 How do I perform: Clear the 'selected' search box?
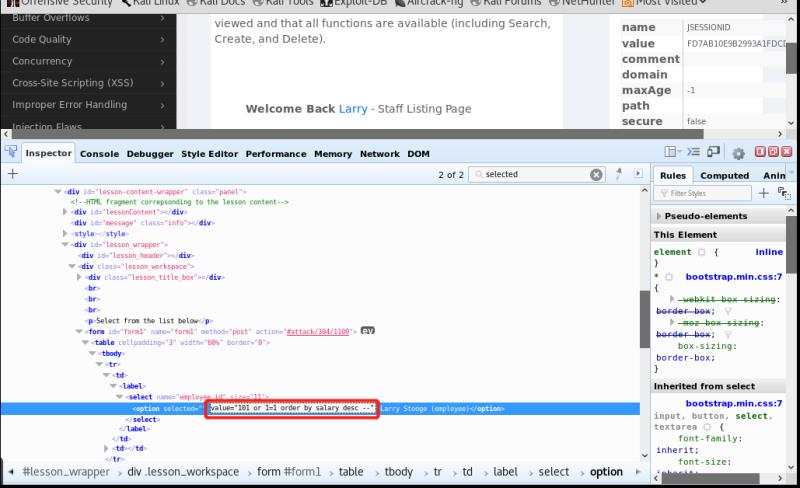pos(596,175)
